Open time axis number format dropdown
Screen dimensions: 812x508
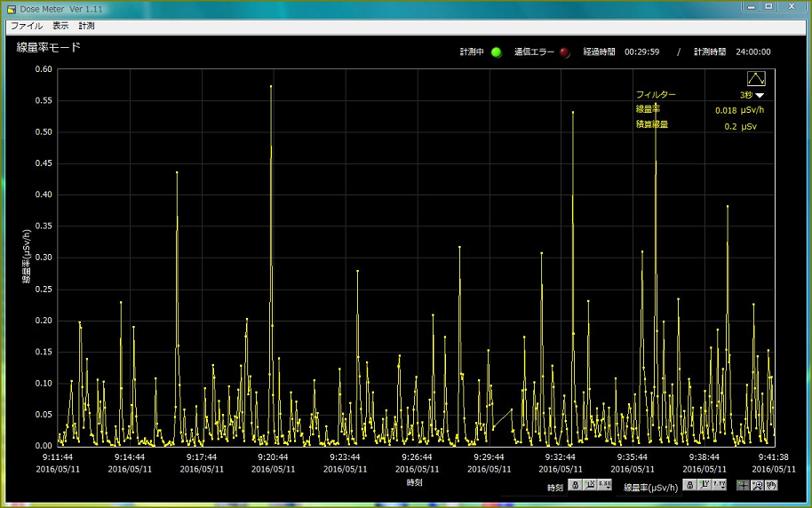coord(604,486)
